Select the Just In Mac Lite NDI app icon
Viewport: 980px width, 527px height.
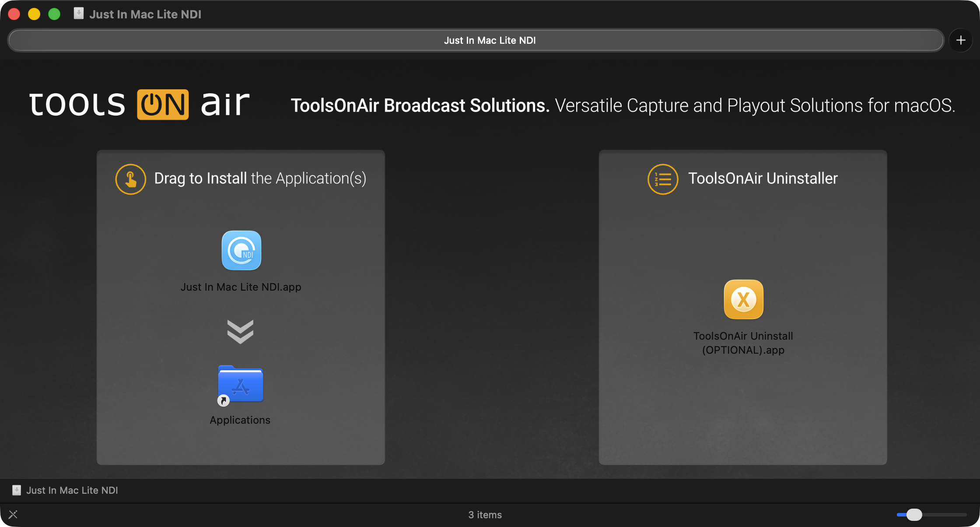[x=241, y=250]
